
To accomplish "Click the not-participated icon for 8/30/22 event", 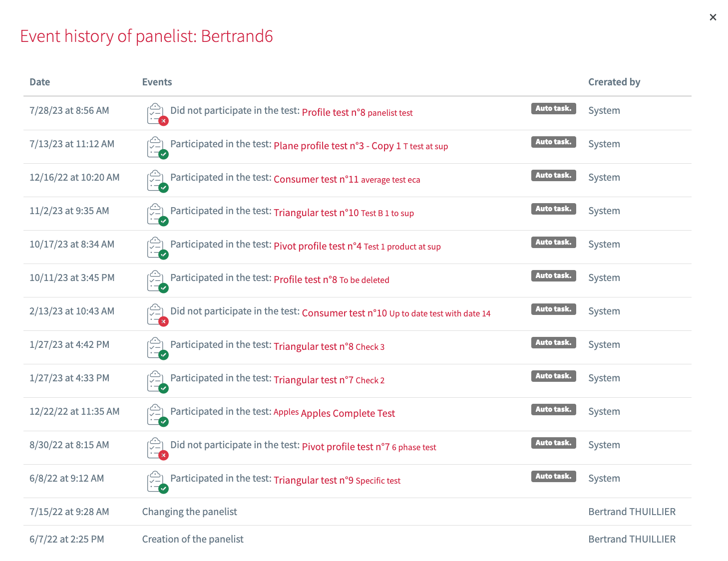I will pos(157,448).
